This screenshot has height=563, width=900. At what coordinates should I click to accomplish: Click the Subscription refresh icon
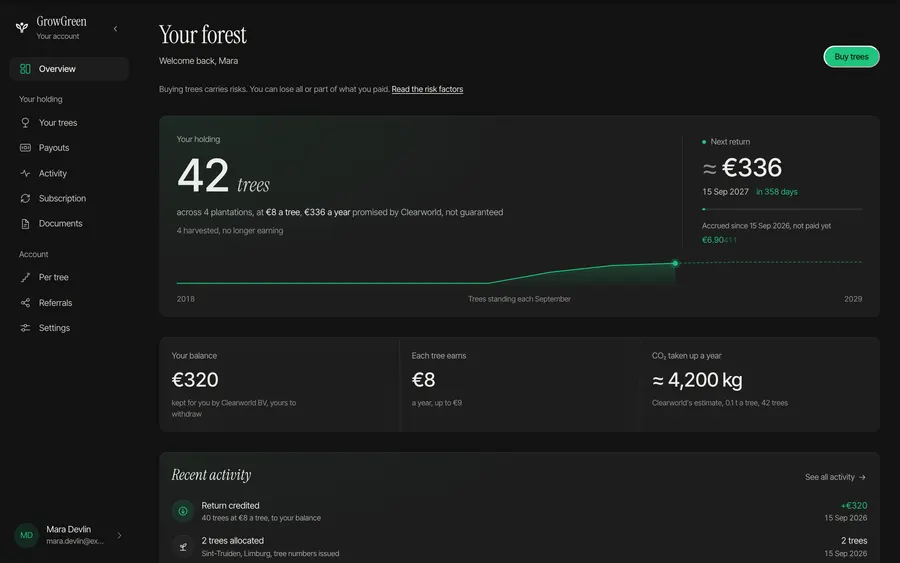click(25, 199)
